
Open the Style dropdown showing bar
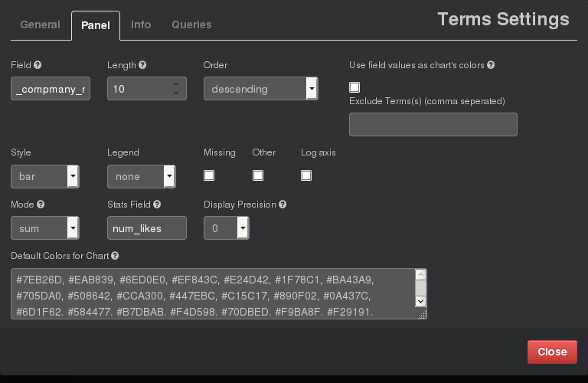click(45, 176)
